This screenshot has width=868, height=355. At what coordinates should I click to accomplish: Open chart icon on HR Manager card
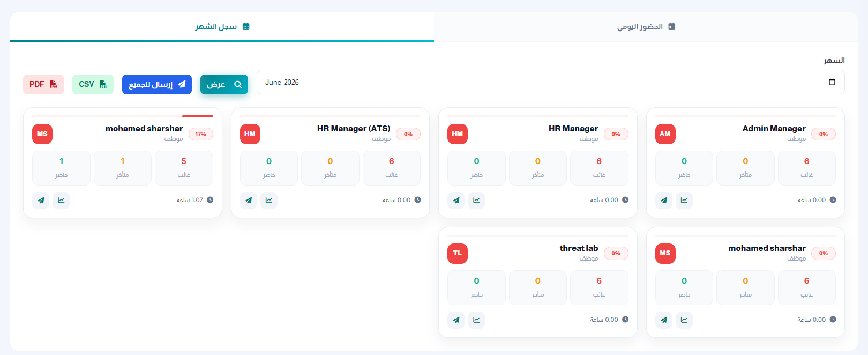[x=476, y=201]
